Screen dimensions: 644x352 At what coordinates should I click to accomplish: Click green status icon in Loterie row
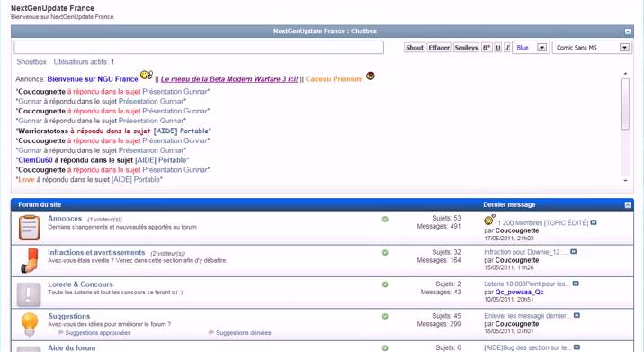pyautogui.click(x=385, y=284)
